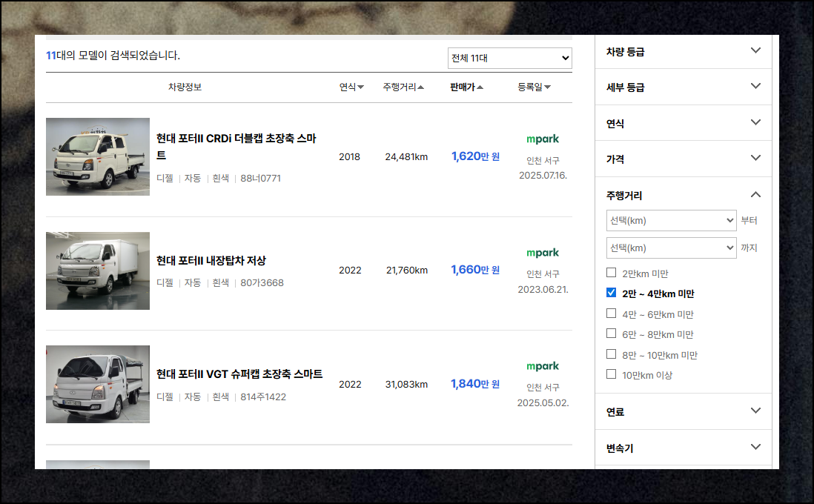Click mpark logo on the 80가3668 listing
Viewport: 814px width, 504px height.
click(543, 253)
